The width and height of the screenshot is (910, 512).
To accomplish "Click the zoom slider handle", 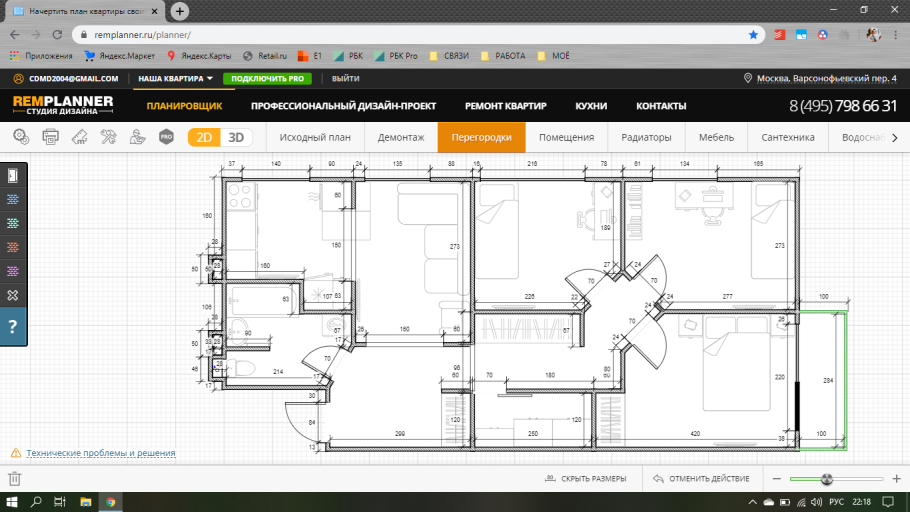I will (826, 479).
